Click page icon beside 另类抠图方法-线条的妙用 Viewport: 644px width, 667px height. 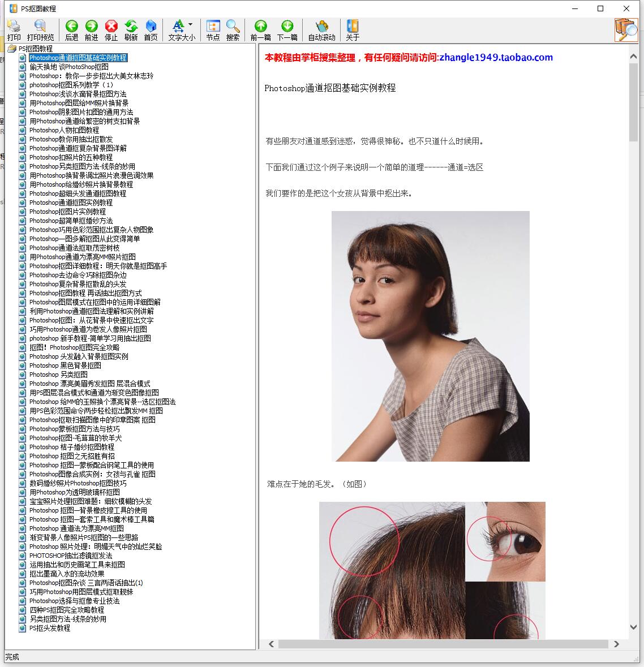tap(23, 619)
